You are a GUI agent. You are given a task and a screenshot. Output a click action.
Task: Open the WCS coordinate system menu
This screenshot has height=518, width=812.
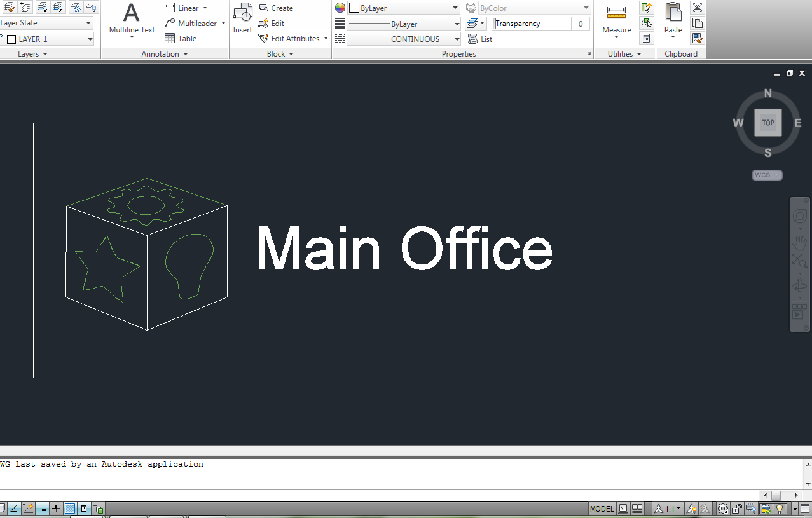767,175
